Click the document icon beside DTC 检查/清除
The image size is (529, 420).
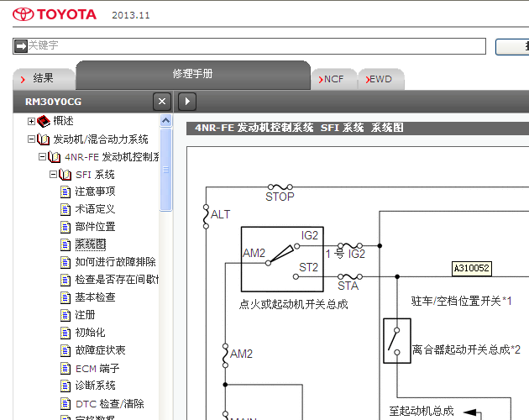pyautogui.click(x=65, y=404)
